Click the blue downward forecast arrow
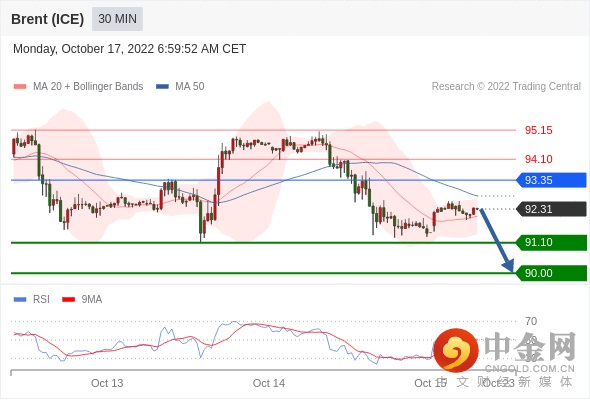590x400 pixels. tap(497, 240)
